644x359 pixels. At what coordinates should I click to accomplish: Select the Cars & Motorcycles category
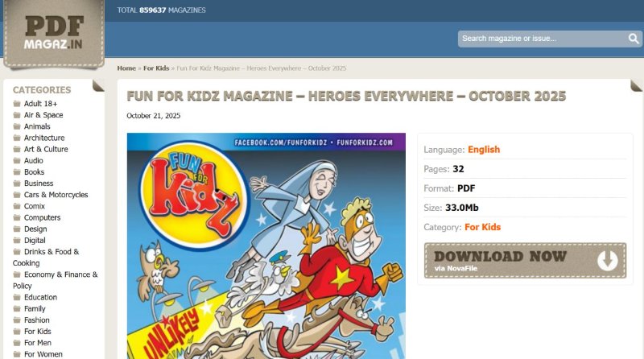coord(56,195)
